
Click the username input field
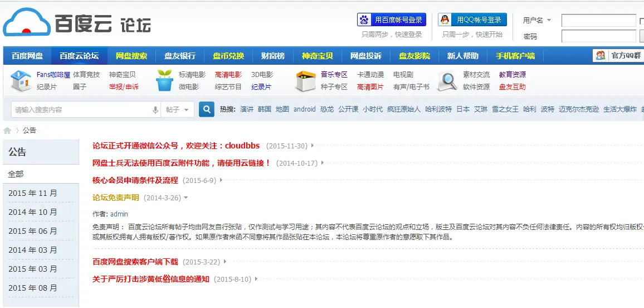598,21
